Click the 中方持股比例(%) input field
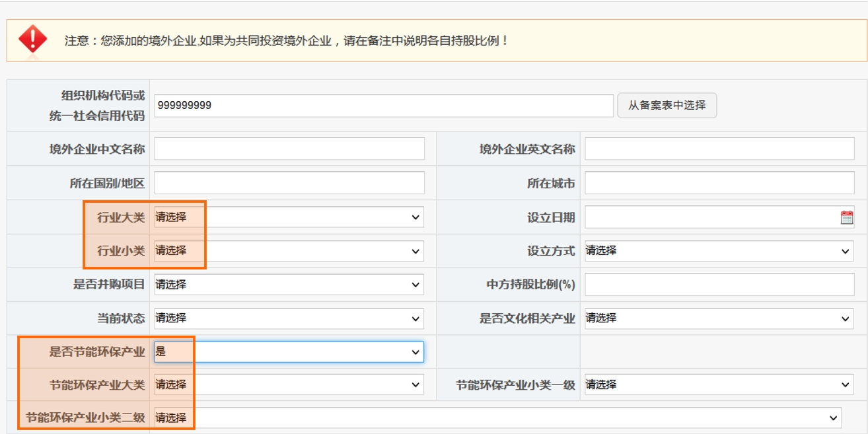This screenshot has height=434, width=868. click(x=719, y=285)
